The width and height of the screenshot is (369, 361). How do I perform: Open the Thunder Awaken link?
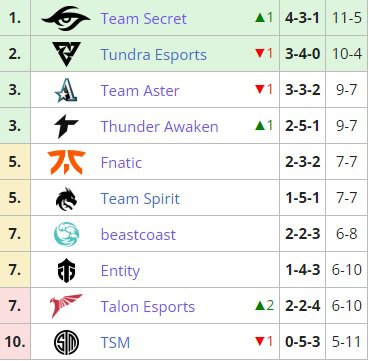[159, 126]
